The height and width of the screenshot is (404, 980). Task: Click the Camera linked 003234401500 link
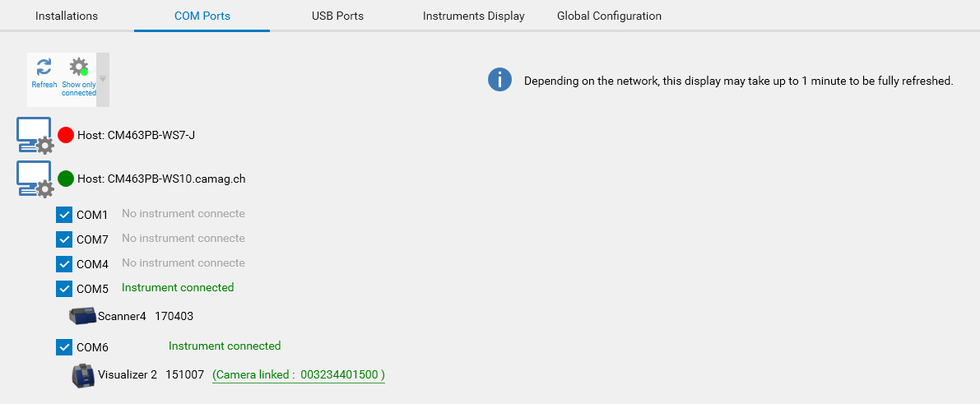pyautogui.click(x=299, y=375)
